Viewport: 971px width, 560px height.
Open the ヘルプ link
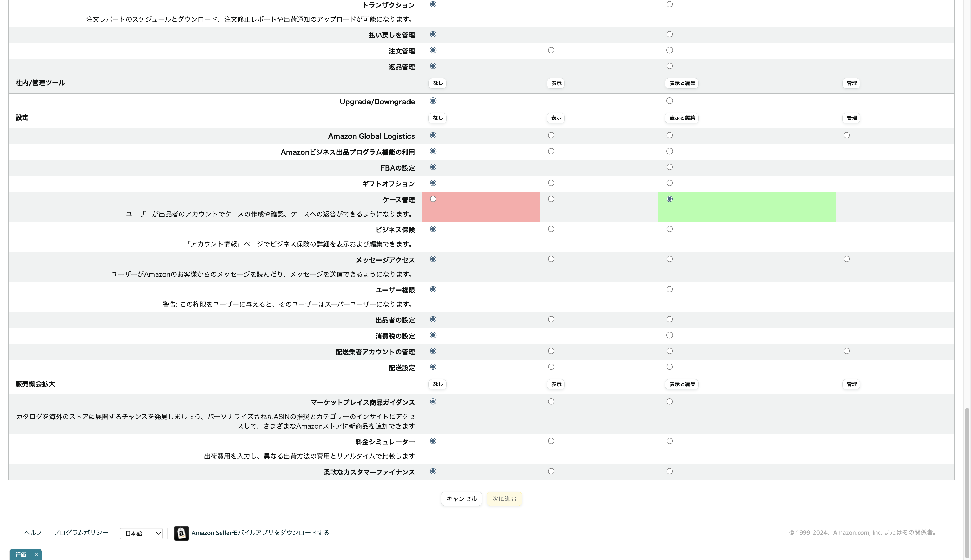pyautogui.click(x=33, y=532)
